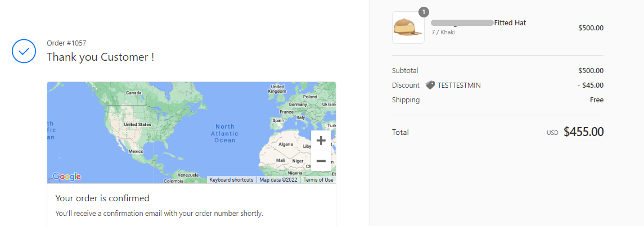Open the map Terms of Use link

point(318,180)
